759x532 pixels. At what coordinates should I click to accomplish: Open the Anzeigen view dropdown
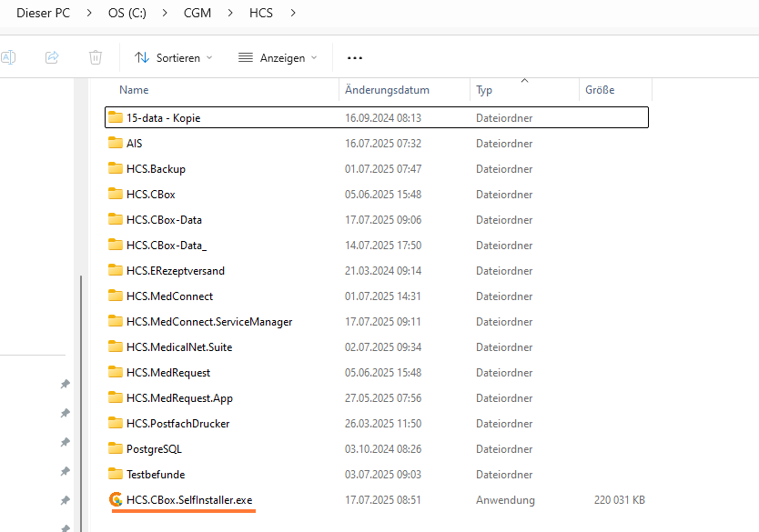[x=278, y=57]
